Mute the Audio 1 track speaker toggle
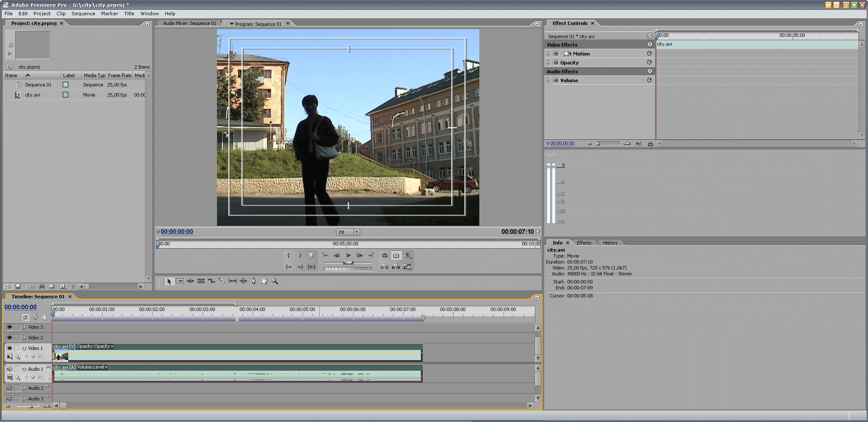Image resolution: width=868 pixels, height=422 pixels. (x=9, y=369)
